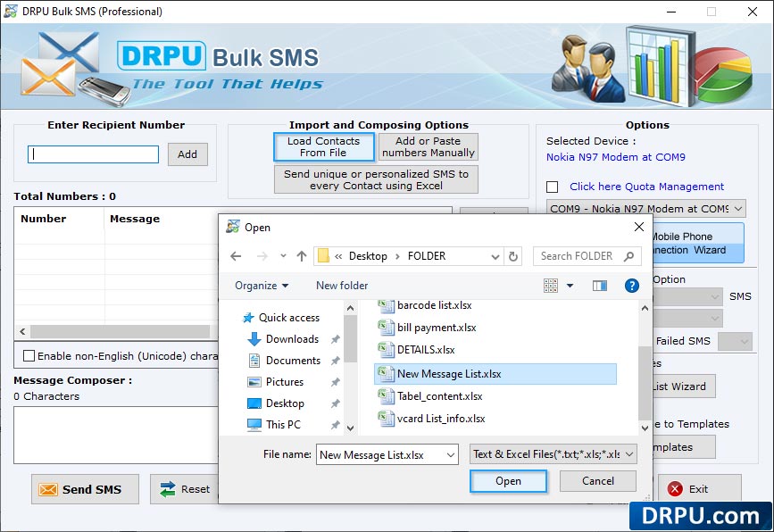Click the search magnifier icon

click(x=628, y=256)
